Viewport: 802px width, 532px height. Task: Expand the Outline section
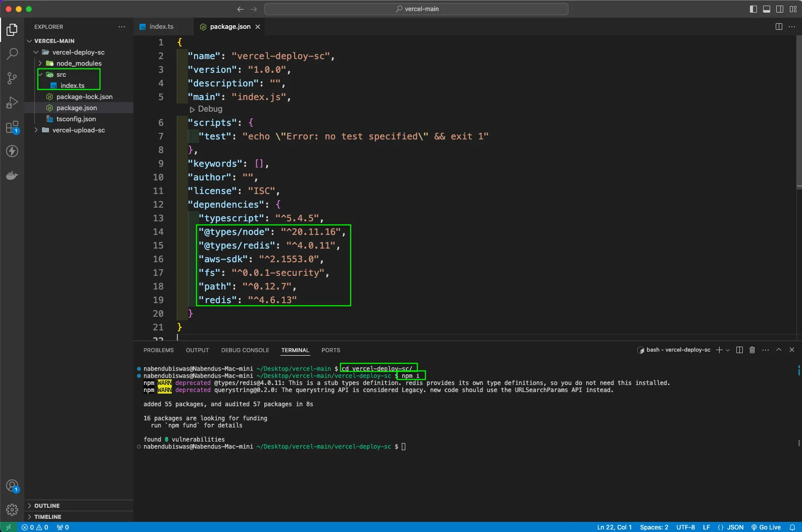point(79,506)
